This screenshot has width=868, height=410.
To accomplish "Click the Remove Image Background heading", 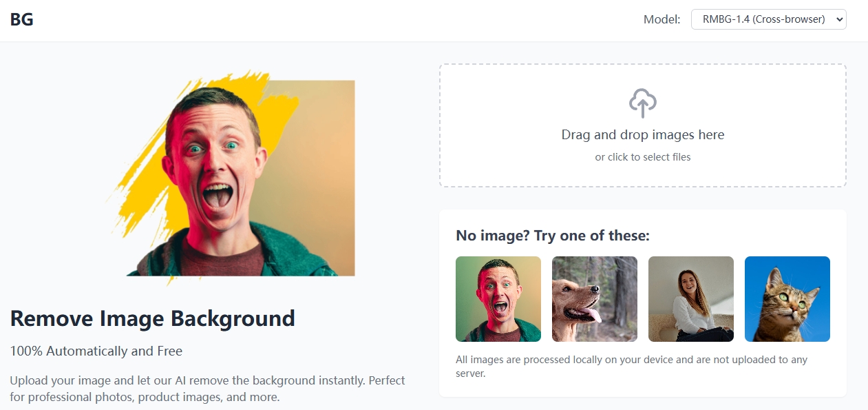I will (x=152, y=318).
